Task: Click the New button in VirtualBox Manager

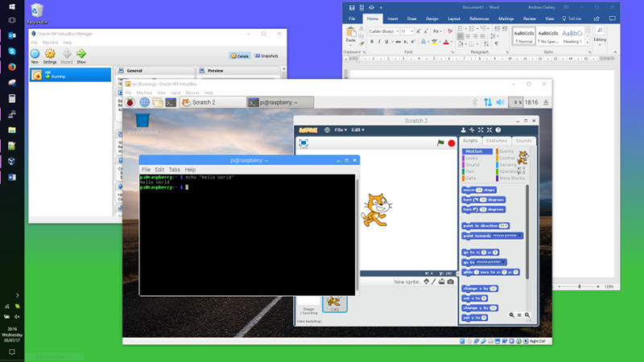Action: [35, 55]
